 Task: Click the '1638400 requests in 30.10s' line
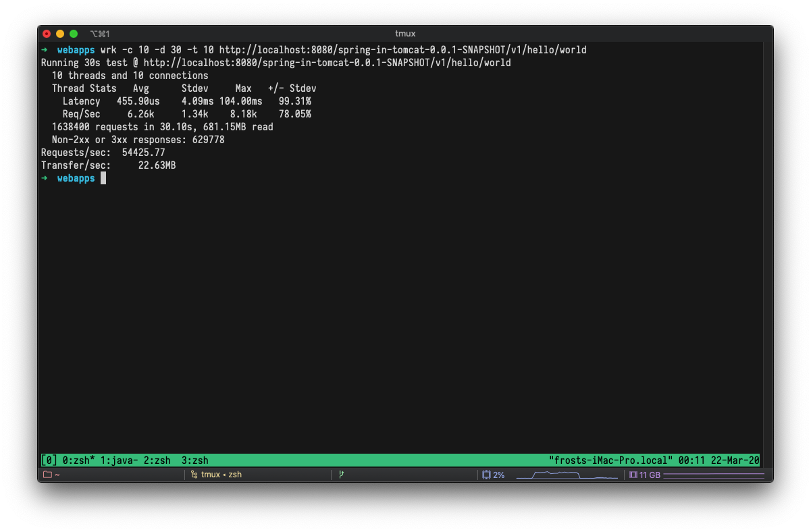click(x=163, y=127)
